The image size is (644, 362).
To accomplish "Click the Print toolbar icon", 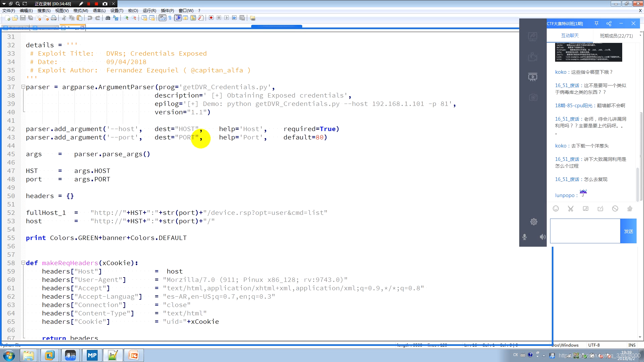I will (x=54, y=18).
